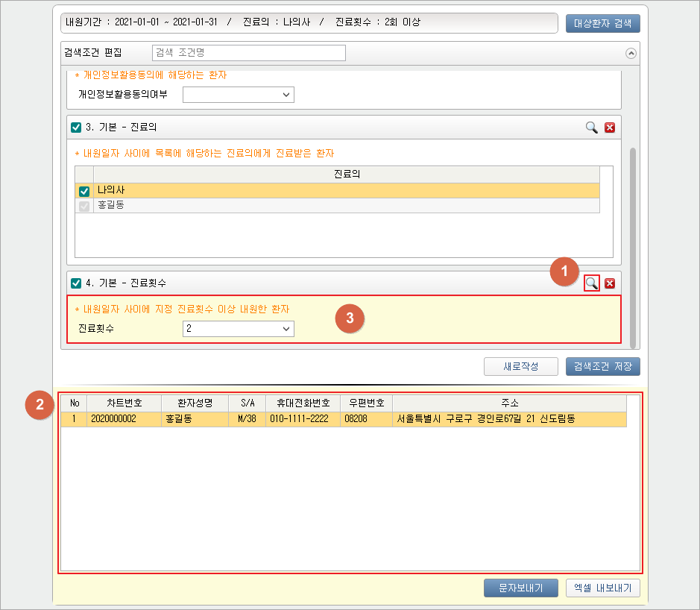Toggle the 홍길동 doctor checkbox
700x610 pixels.
(x=84, y=205)
